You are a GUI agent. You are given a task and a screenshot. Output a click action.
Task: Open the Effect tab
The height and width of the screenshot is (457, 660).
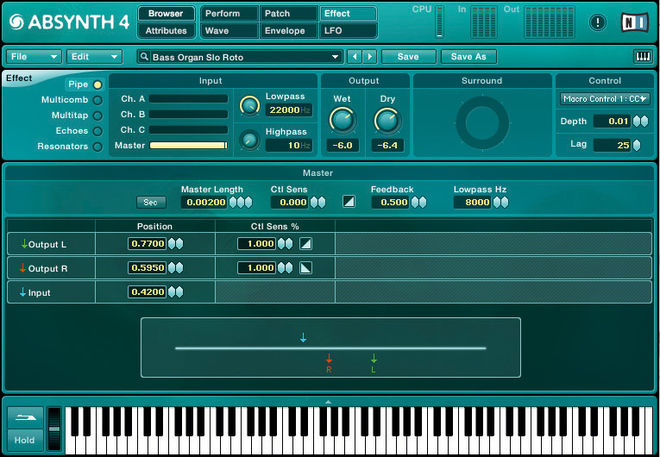click(348, 13)
